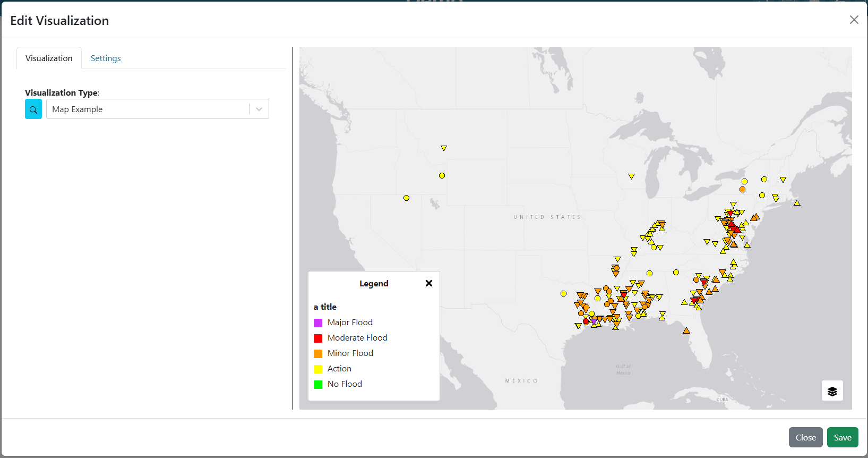Open the map layers control icon
The height and width of the screenshot is (458, 868).
832,391
